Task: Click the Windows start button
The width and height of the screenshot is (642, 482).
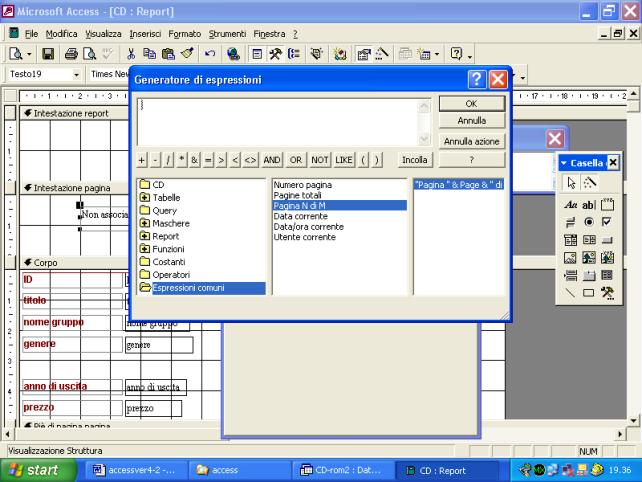Action: click(38, 470)
